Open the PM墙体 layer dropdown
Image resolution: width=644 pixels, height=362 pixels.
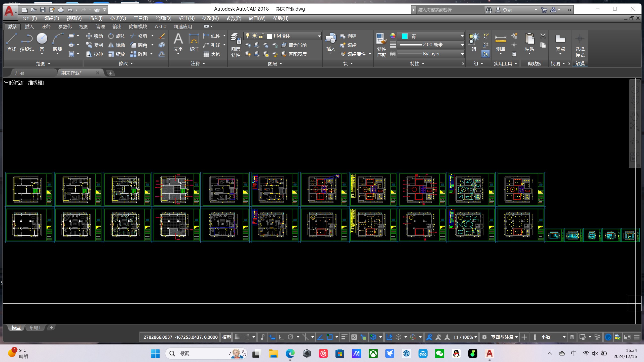point(319,36)
